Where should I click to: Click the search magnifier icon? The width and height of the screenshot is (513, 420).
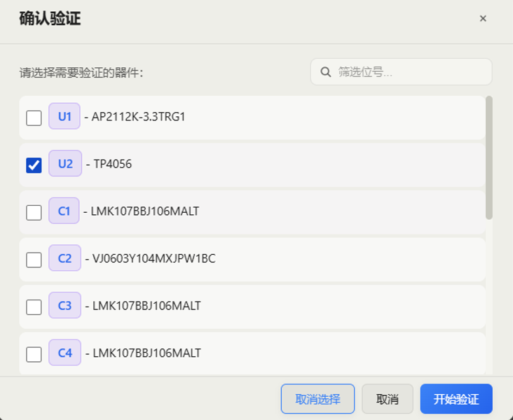326,72
